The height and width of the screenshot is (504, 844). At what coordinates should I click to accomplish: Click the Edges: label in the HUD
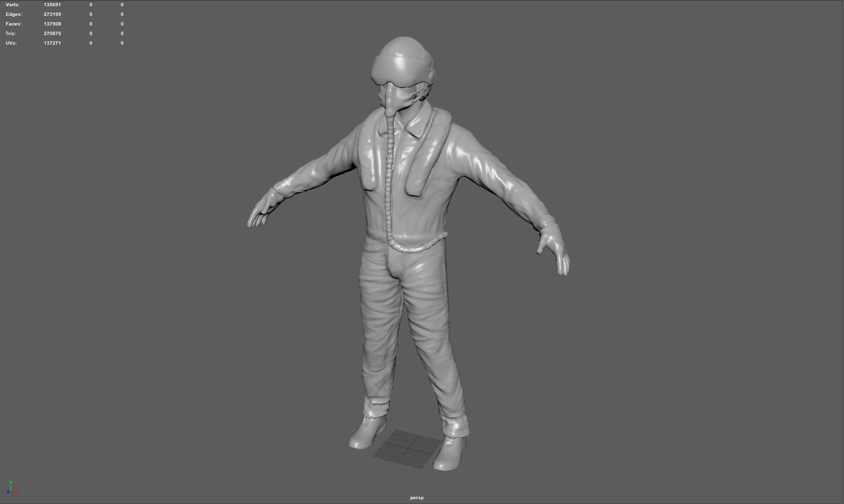tap(13, 14)
